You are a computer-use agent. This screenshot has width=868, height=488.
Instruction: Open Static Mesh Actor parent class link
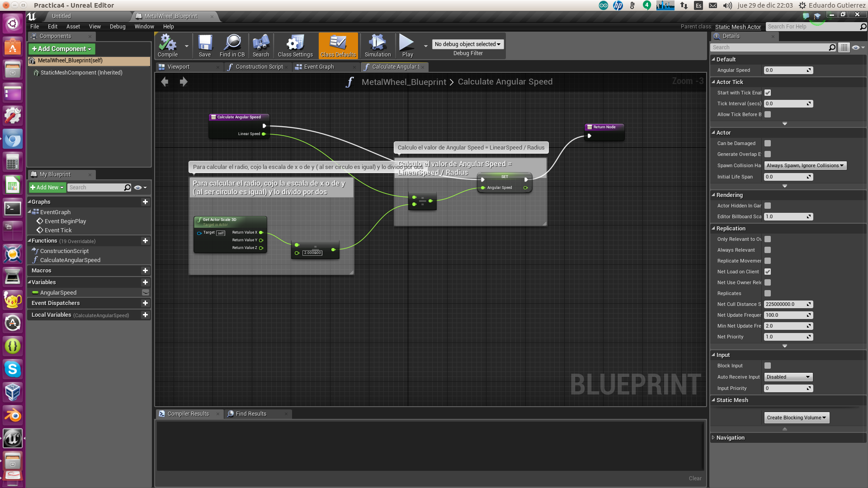click(738, 27)
